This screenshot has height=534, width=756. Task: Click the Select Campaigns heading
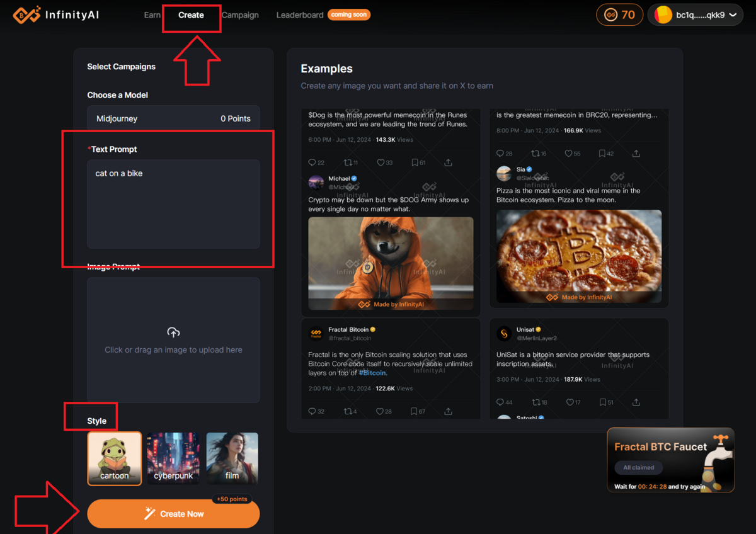click(122, 67)
